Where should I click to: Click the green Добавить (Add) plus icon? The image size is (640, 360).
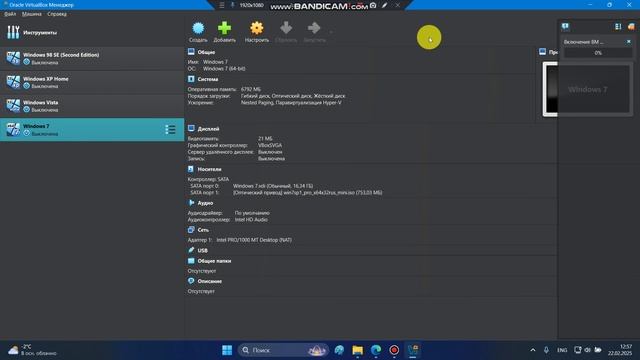tap(224, 28)
